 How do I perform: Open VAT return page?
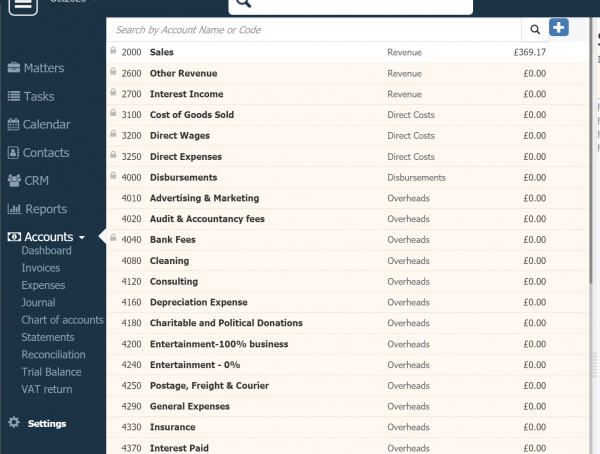(47, 389)
